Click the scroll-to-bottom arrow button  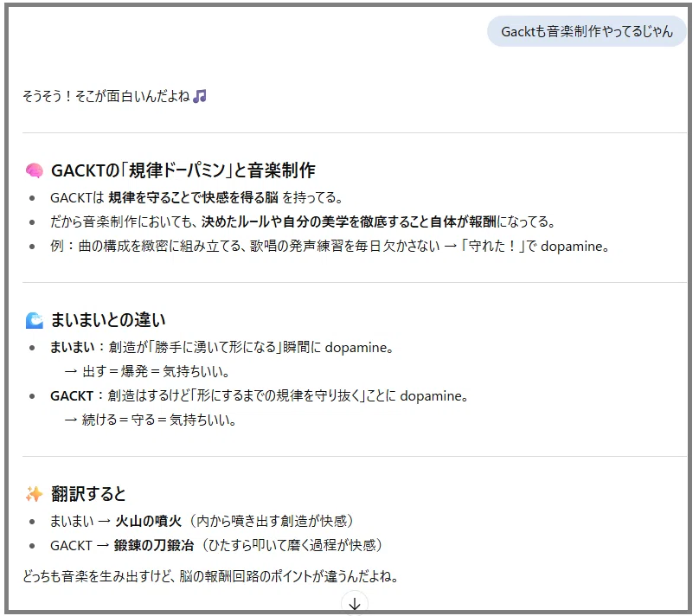click(355, 603)
